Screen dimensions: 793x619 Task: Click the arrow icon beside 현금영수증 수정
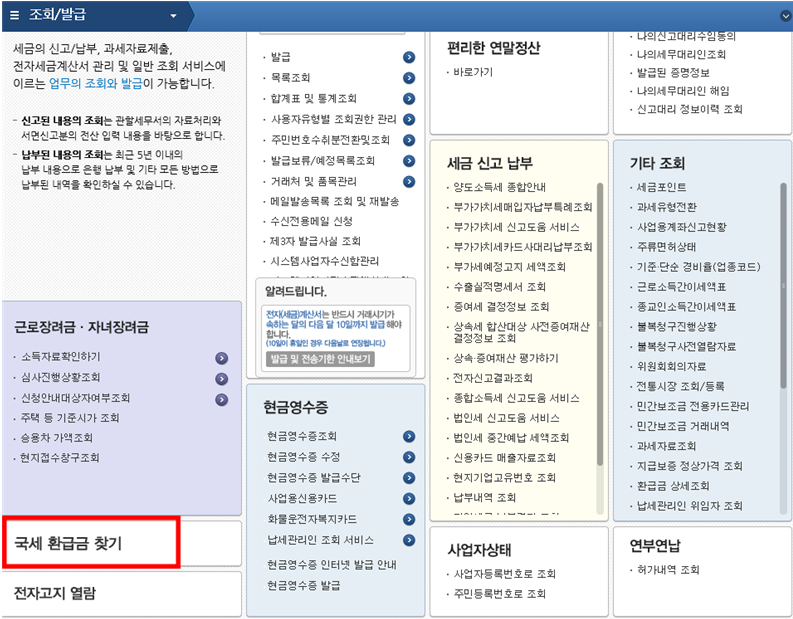click(409, 457)
